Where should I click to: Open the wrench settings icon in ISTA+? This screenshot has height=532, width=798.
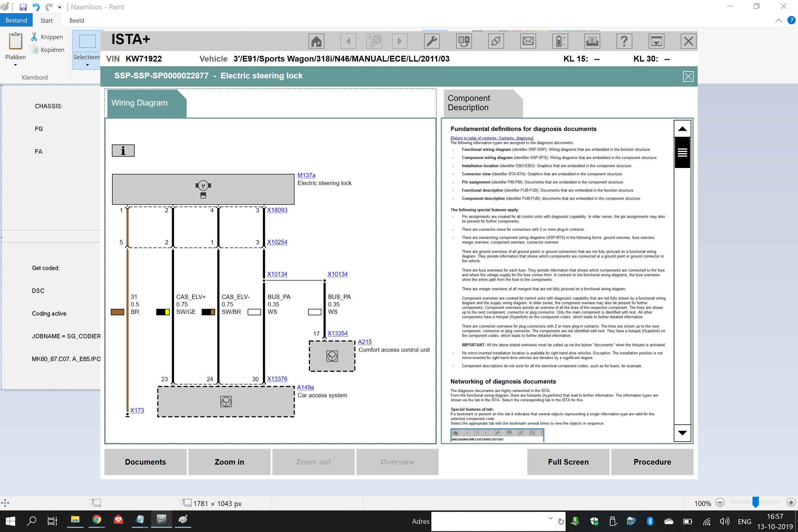(x=432, y=41)
